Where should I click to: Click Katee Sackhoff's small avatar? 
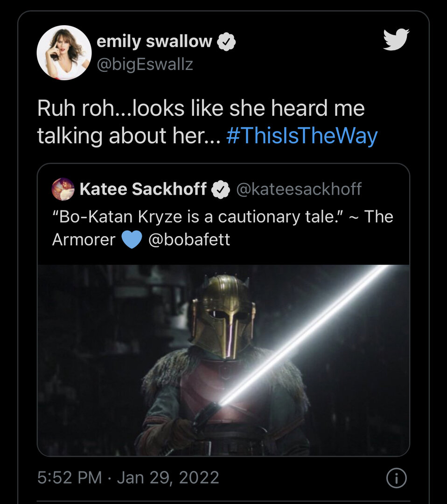[x=63, y=189]
